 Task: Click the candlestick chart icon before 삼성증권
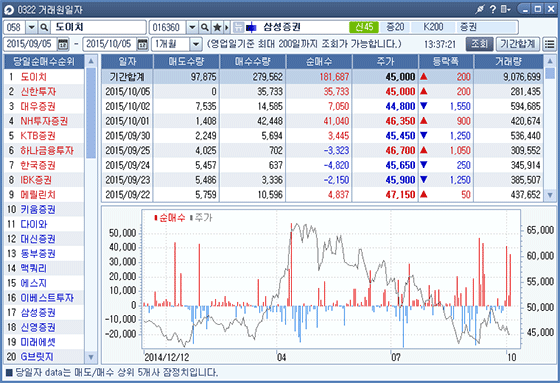(x=251, y=27)
